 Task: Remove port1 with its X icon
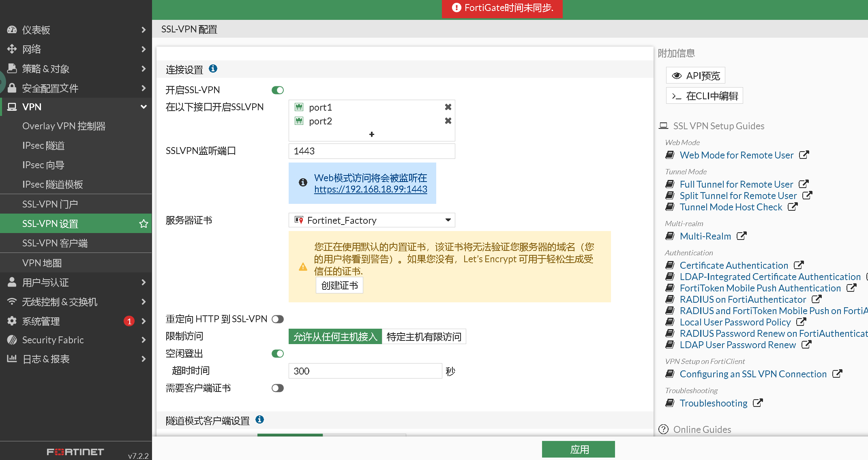tap(448, 107)
